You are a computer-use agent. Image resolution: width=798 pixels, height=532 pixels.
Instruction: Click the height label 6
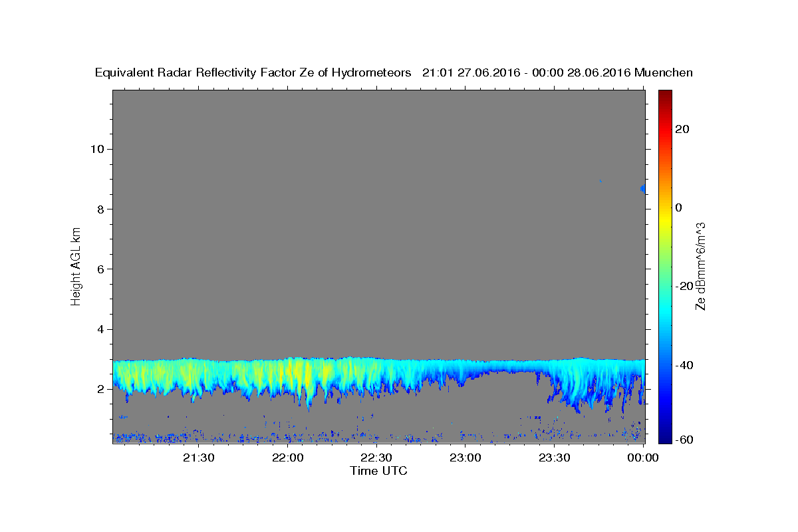pos(101,269)
